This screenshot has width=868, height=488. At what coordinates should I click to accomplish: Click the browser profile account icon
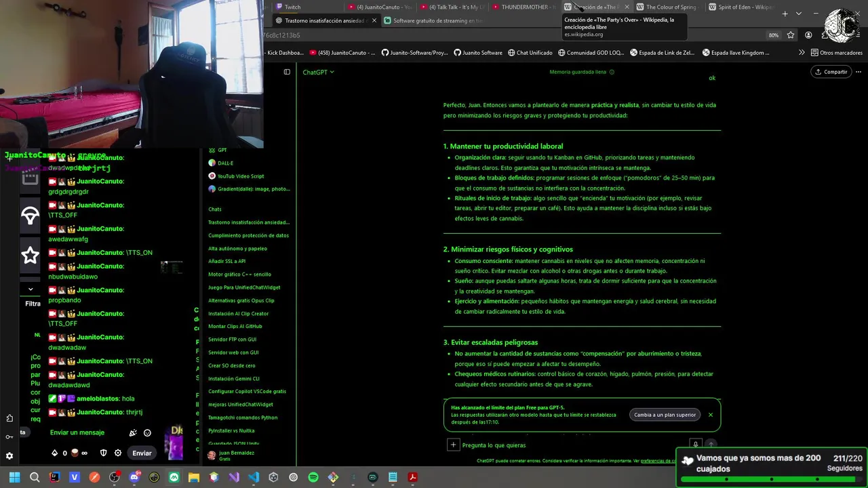click(808, 35)
